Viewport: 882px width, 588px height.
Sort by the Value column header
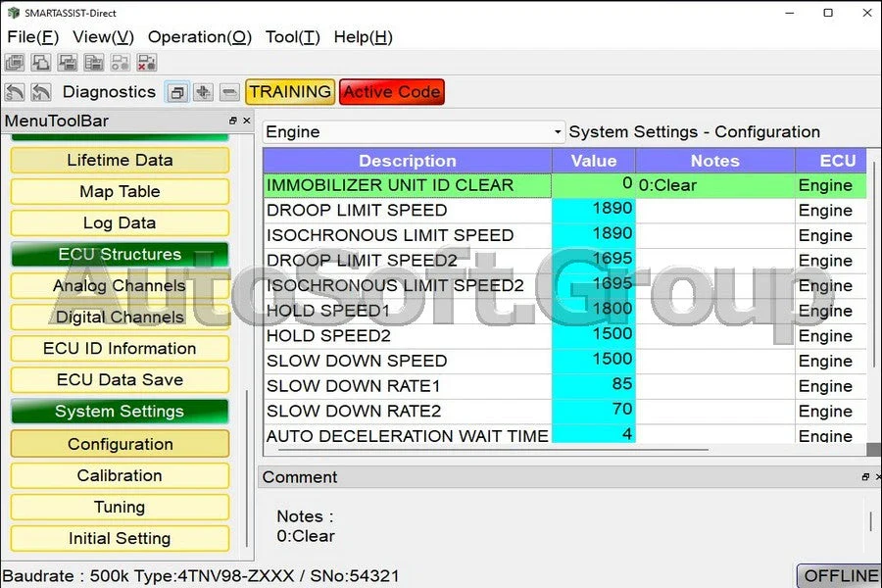pyautogui.click(x=594, y=161)
